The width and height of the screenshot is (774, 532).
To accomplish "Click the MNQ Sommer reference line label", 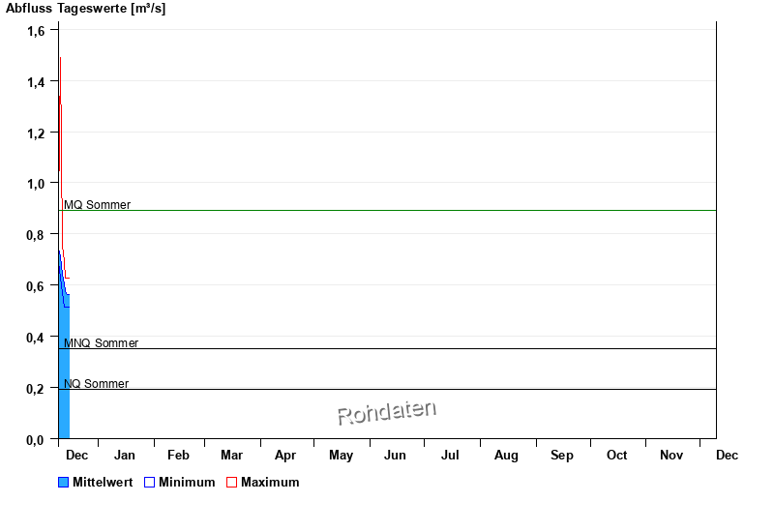I will [x=101, y=343].
